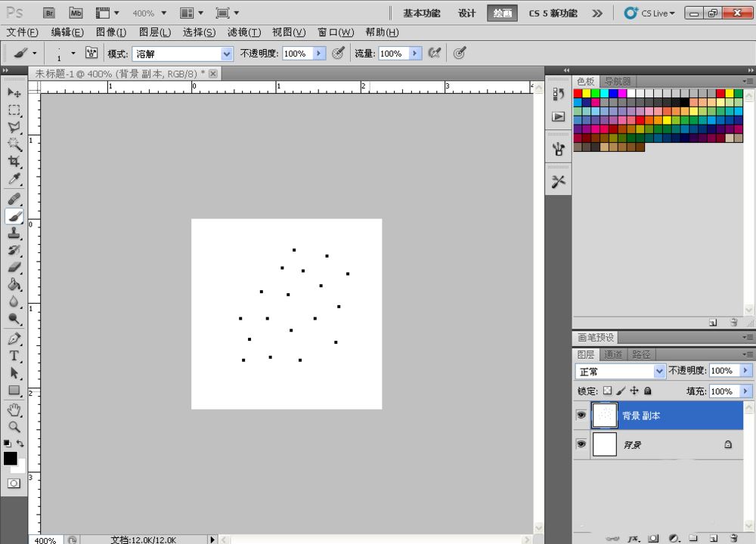Open the Actions panel play icon

pos(559,116)
